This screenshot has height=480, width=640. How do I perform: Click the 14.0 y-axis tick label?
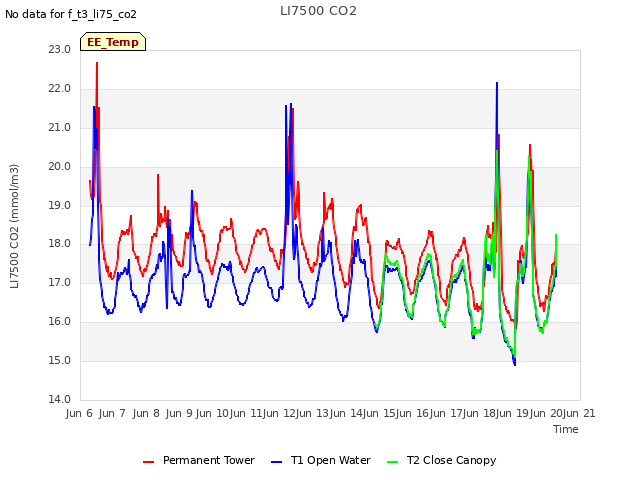(x=60, y=399)
